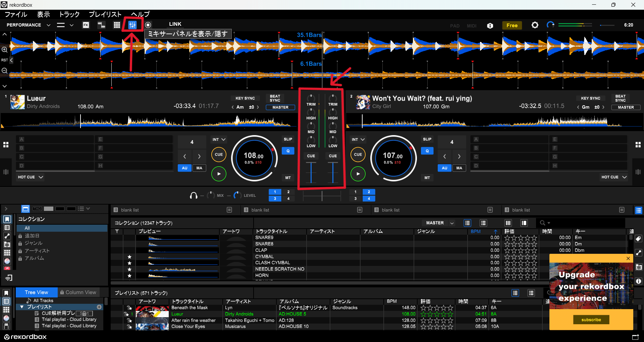This screenshot has height=342, width=644.
Task: Click headphones monitor icon
Action: point(194,195)
